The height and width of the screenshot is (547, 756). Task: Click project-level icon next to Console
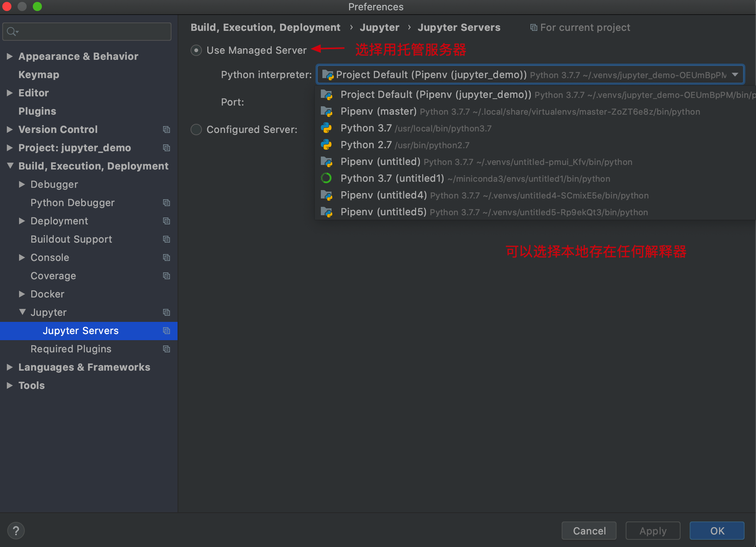click(x=167, y=258)
